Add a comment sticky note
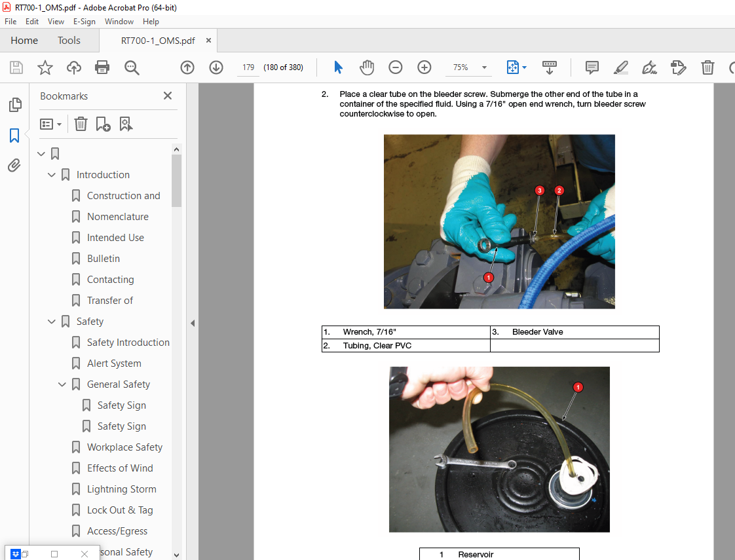Screen dimensions: 735x560 click(x=592, y=67)
